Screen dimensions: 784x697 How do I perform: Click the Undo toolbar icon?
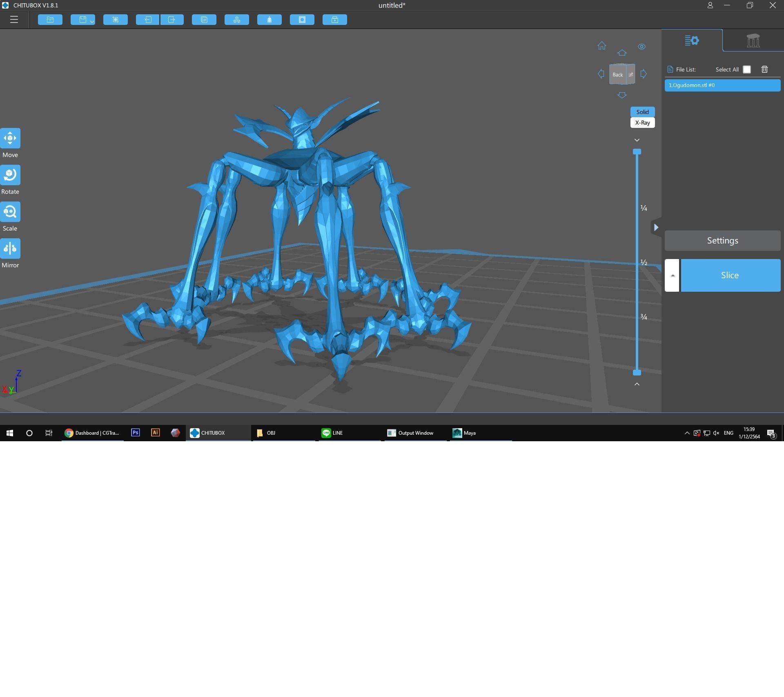pos(148,20)
